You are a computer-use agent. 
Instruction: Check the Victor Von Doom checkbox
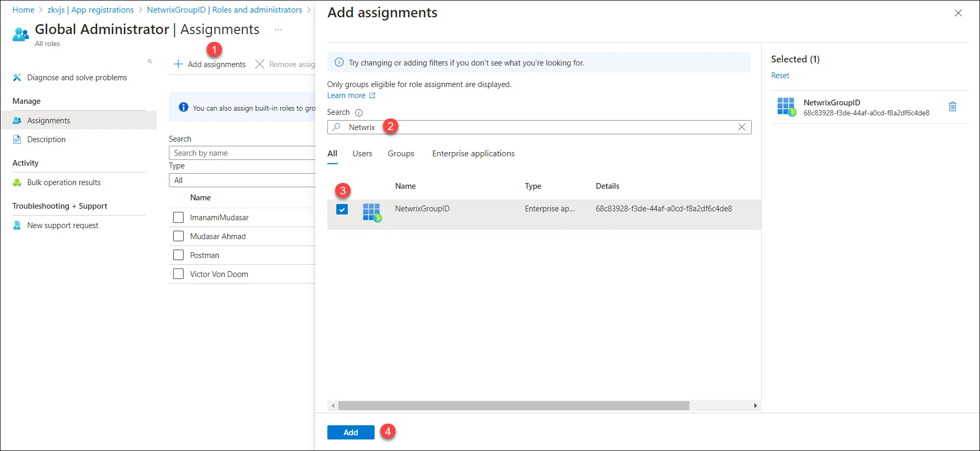[178, 274]
